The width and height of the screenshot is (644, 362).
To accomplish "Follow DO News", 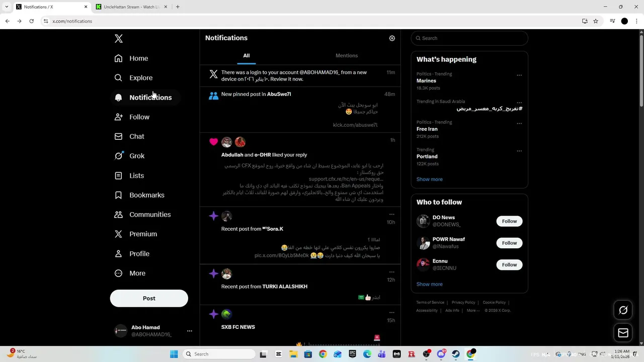I will point(509,221).
